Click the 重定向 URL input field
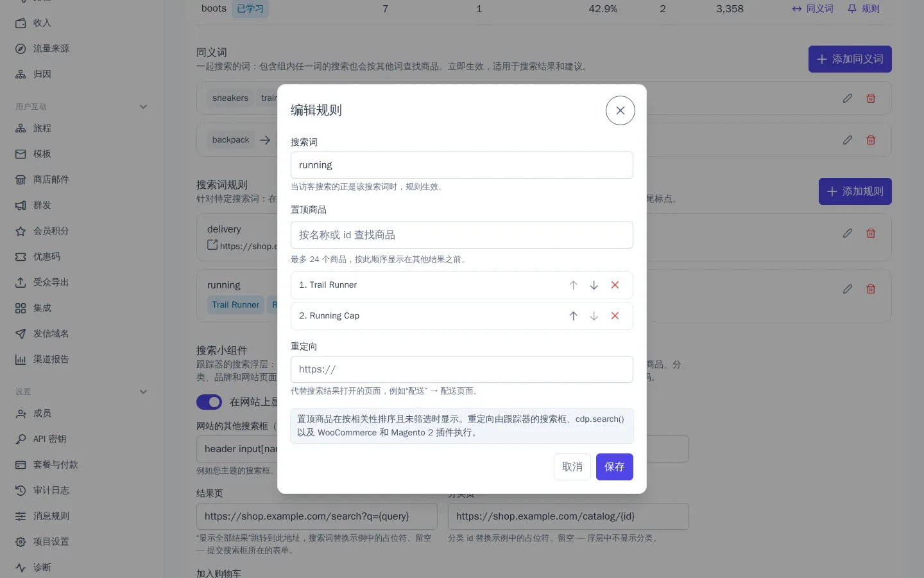Image resolution: width=924 pixels, height=578 pixels. [x=462, y=369]
